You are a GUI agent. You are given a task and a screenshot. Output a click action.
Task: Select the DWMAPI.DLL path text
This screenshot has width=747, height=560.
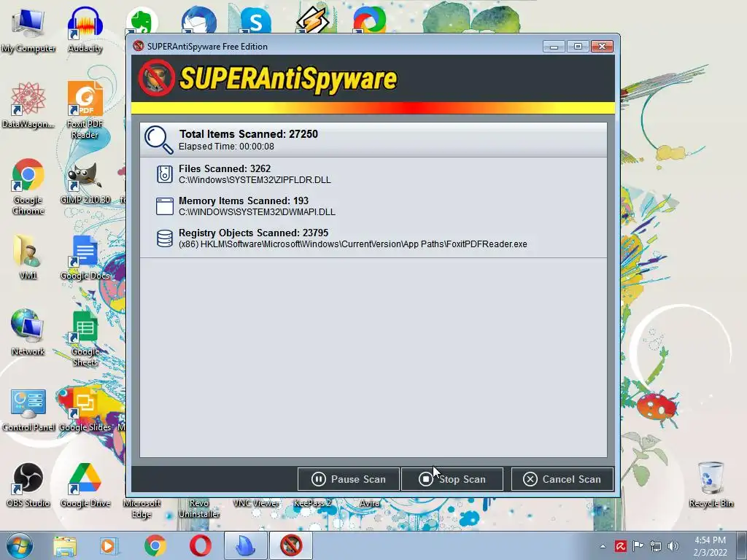pos(257,212)
